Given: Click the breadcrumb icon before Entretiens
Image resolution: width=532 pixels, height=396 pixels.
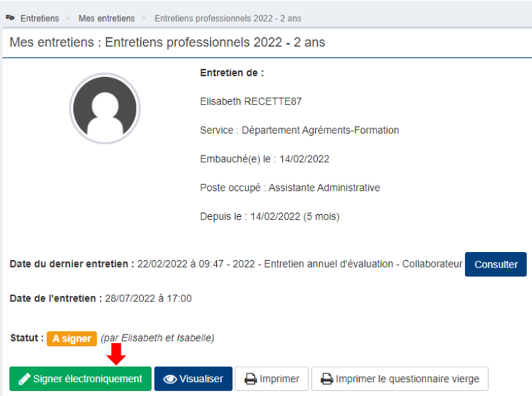Looking at the screenshot, I should 10,18.
